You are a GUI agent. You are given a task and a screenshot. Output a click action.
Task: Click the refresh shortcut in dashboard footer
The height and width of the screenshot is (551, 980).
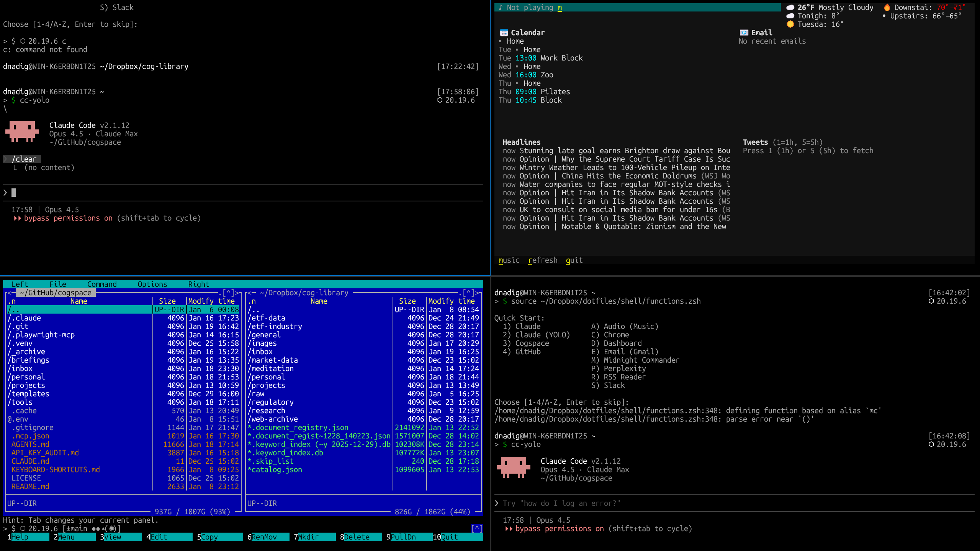[x=543, y=260]
